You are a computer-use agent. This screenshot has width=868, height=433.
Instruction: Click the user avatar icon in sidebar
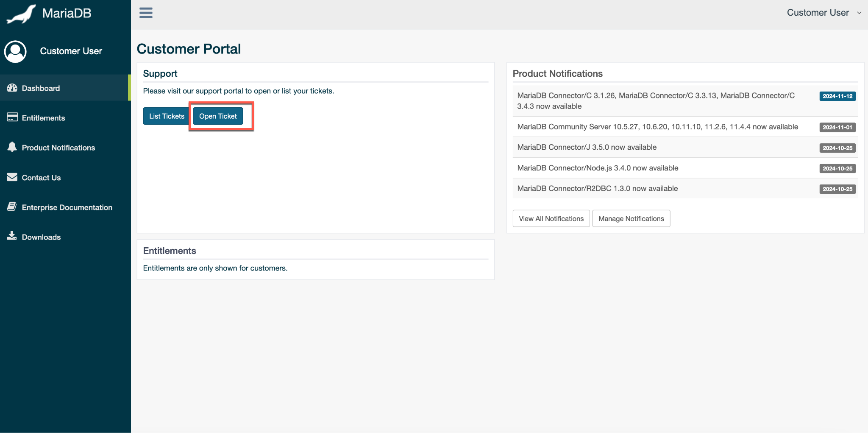pyautogui.click(x=15, y=51)
